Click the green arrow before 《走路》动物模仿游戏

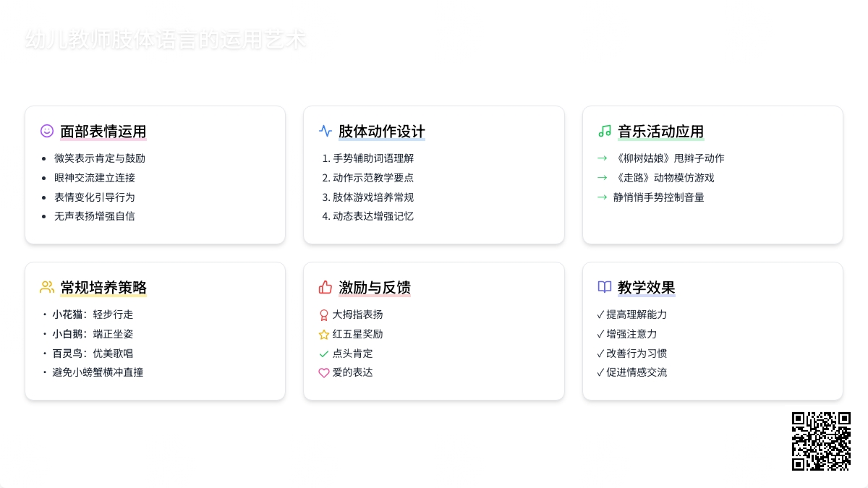point(602,178)
